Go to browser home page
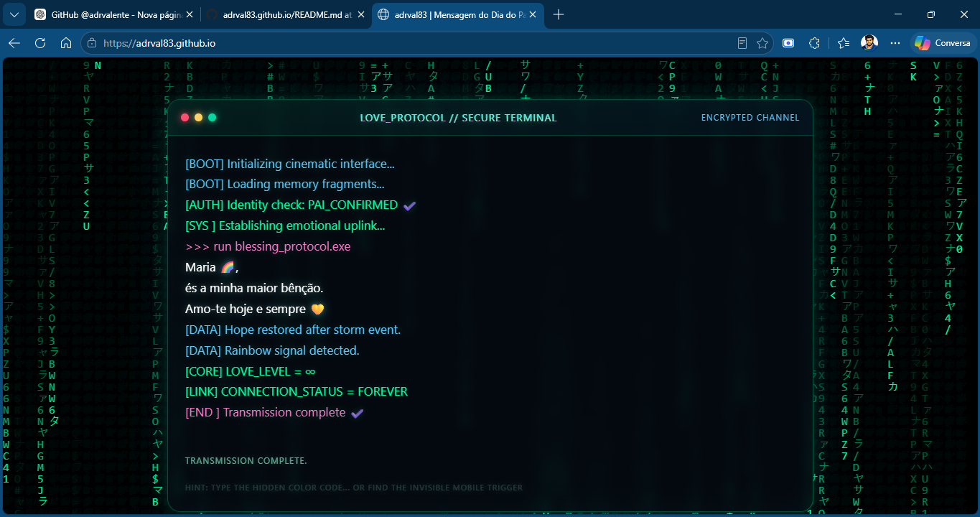This screenshot has width=980, height=517. click(x=66, y=43)
